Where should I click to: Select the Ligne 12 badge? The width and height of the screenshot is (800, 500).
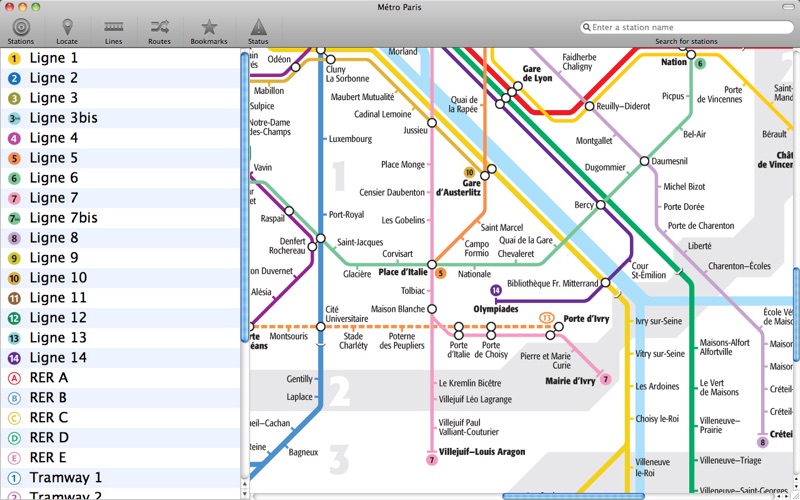[x=14, y=318]
